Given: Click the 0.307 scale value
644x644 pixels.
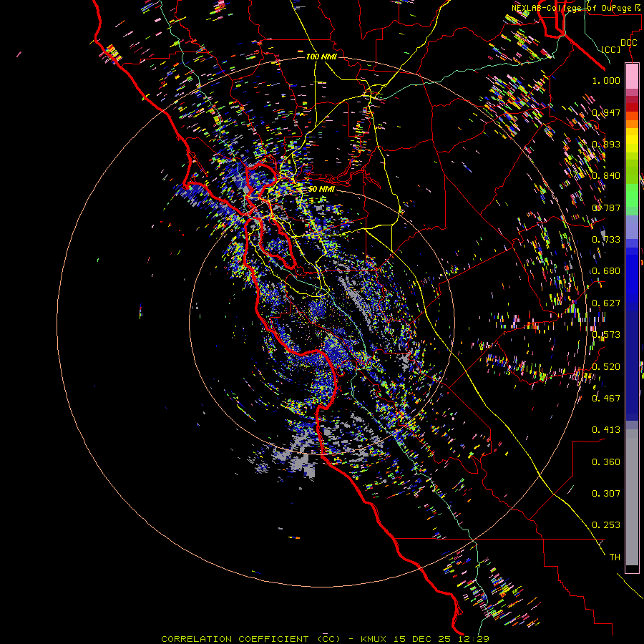Looking at the screenshot, I should pos(606,493).
